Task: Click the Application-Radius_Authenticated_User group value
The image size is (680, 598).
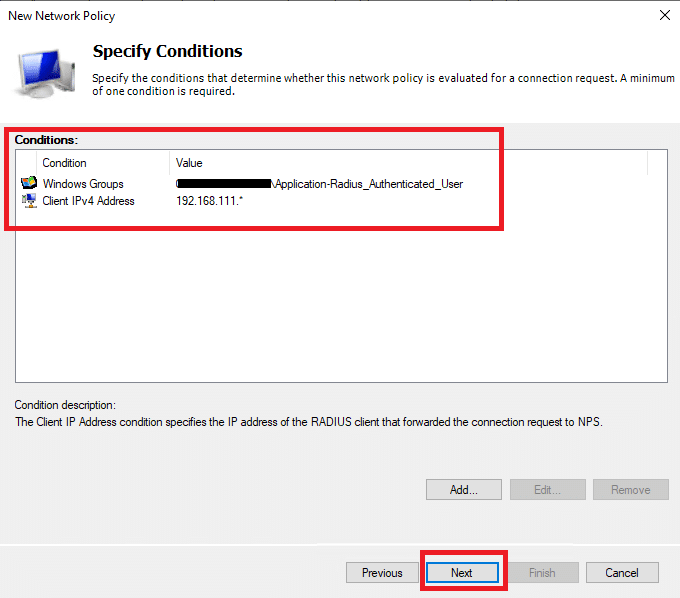Action: tap(367, 184)
